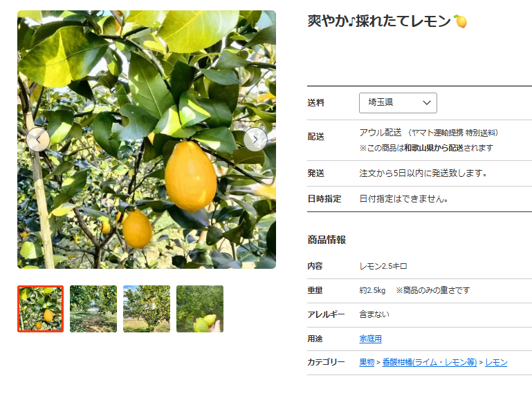Viewport: 532px width, 398px height.
Task: Click the 日付指定はできません text
Action: click(404, 199)
